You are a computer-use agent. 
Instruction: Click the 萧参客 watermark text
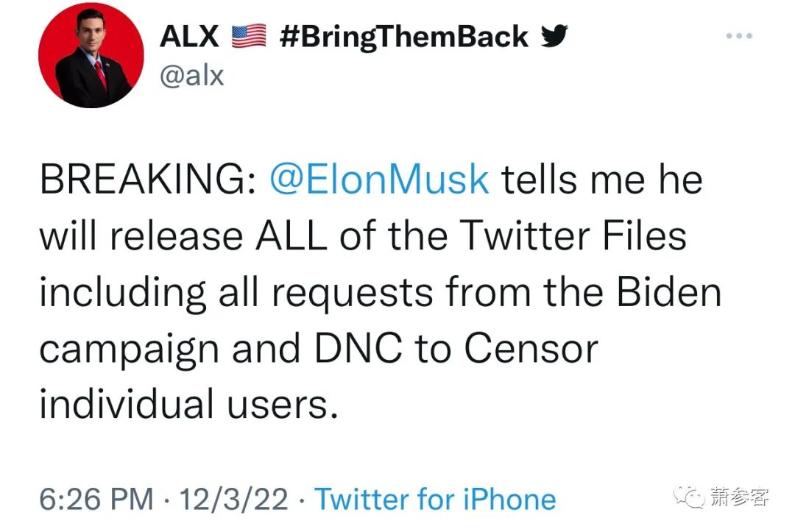coord(739,497)
